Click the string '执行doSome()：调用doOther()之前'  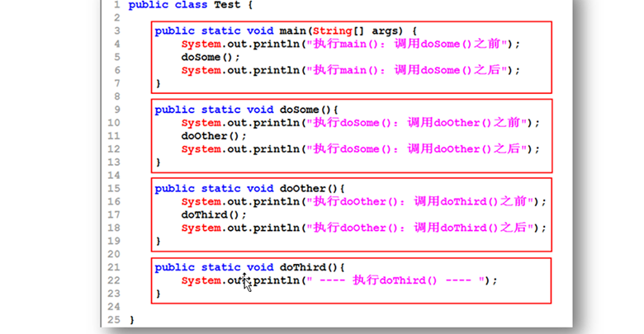pos(418,123)
